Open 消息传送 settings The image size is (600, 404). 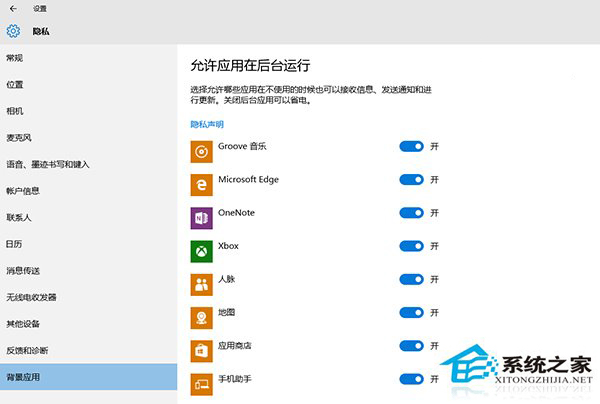88,271
